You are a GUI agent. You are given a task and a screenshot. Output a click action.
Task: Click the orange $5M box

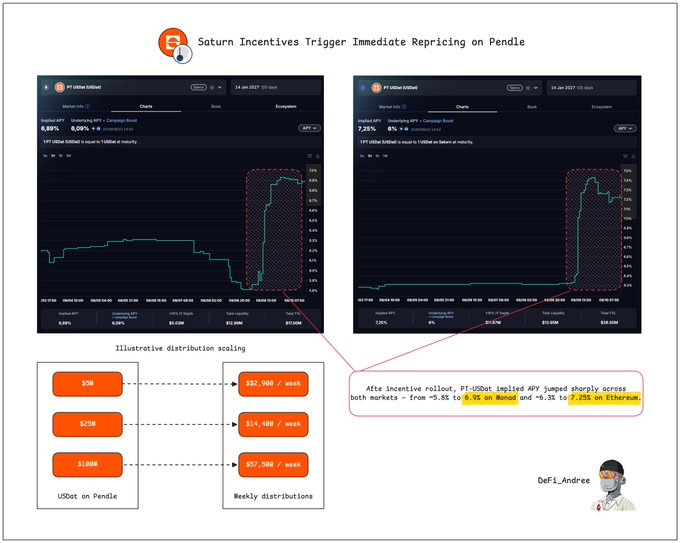(x=88, y=384)
